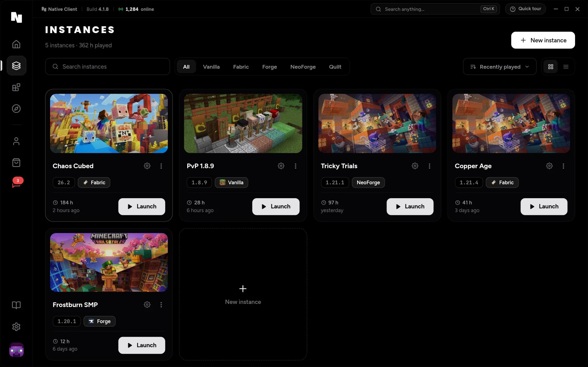Open PvP 1.8.9 more options menu

[295, 166]
